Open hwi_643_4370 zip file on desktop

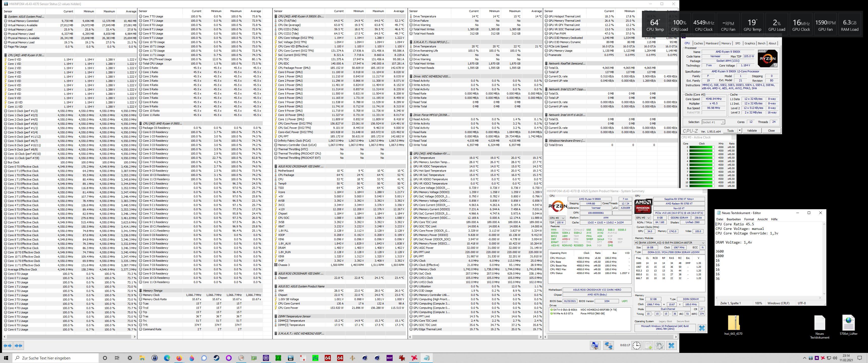(733, 325)
